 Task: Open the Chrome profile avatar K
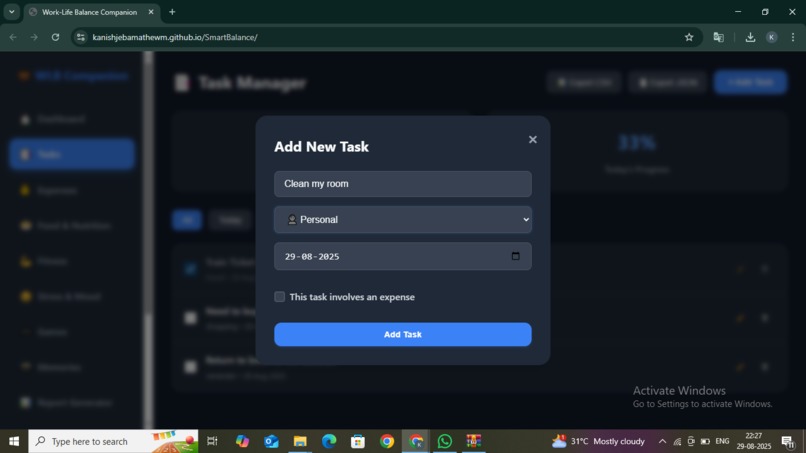pos(772,37)
